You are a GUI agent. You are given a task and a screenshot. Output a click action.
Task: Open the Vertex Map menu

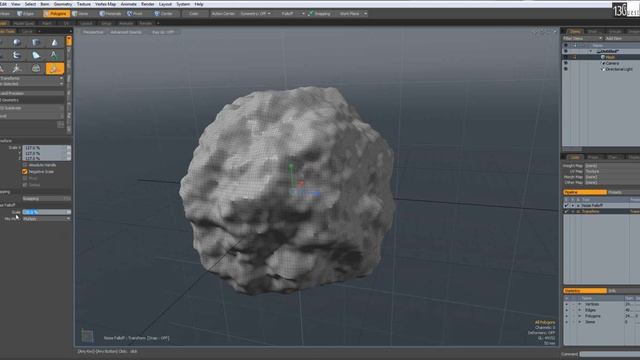tap(106, 4)
